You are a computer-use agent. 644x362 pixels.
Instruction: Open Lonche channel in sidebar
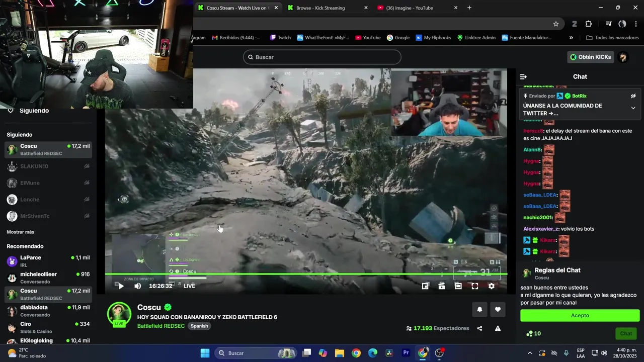(x=48, y=200)
